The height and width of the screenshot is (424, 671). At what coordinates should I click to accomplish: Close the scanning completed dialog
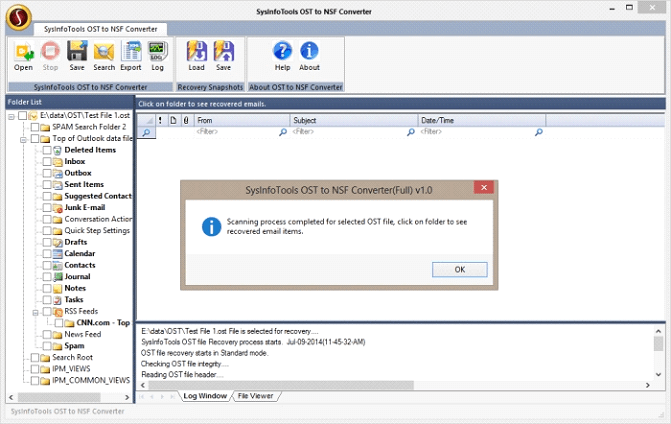(x=484, y=187)
